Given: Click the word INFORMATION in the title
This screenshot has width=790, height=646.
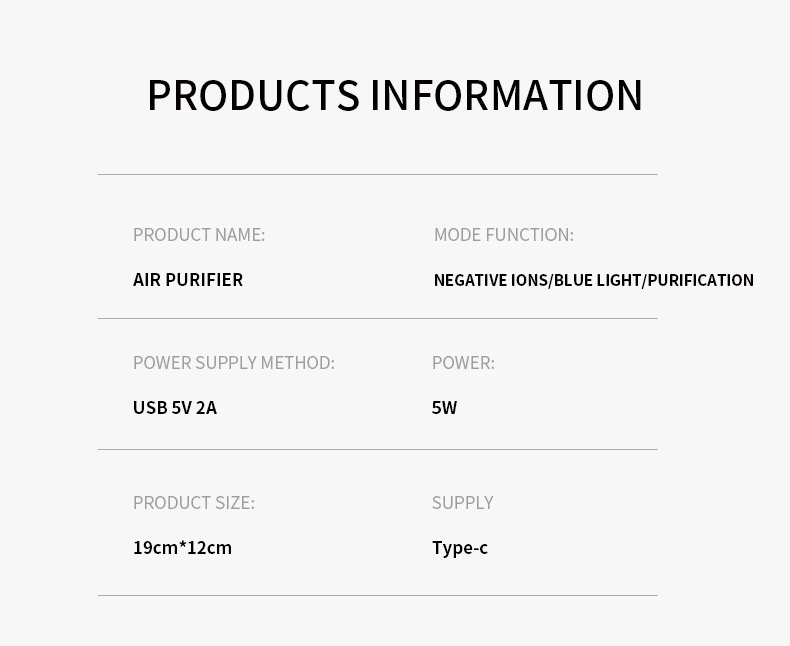Looking at the screenshot, I should click(506, 96).
